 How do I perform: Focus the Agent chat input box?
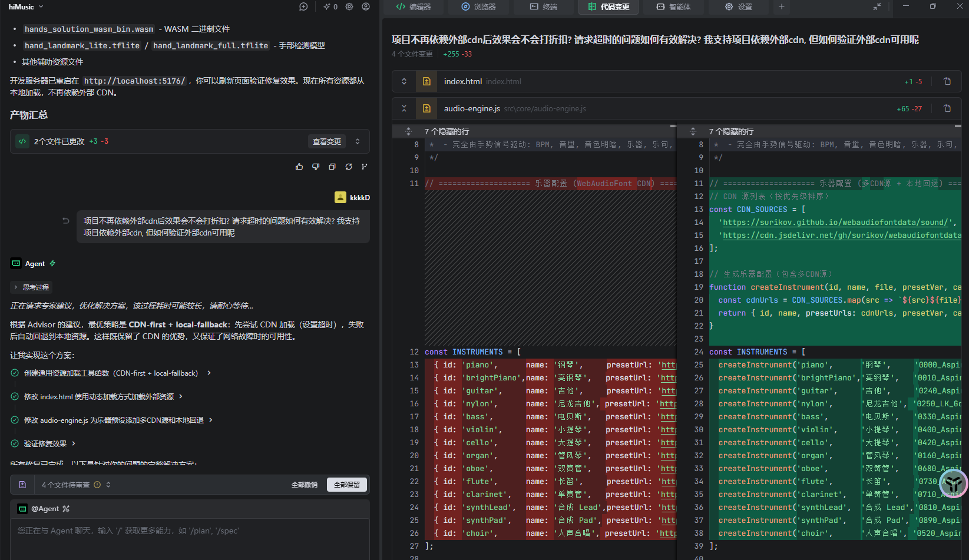190,539
